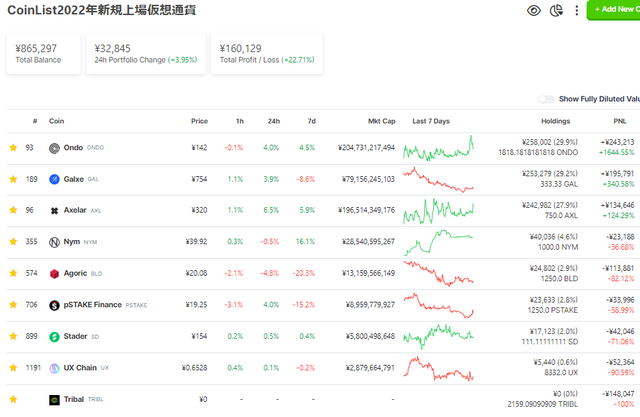Click the UX Chain coin logo
Viewport: 640px width, 417px height.
pyautogui.click(x=54, y=368)
